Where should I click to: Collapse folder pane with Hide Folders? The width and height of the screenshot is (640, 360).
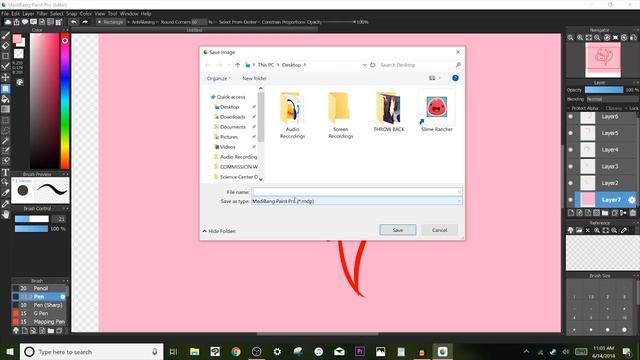219,231
